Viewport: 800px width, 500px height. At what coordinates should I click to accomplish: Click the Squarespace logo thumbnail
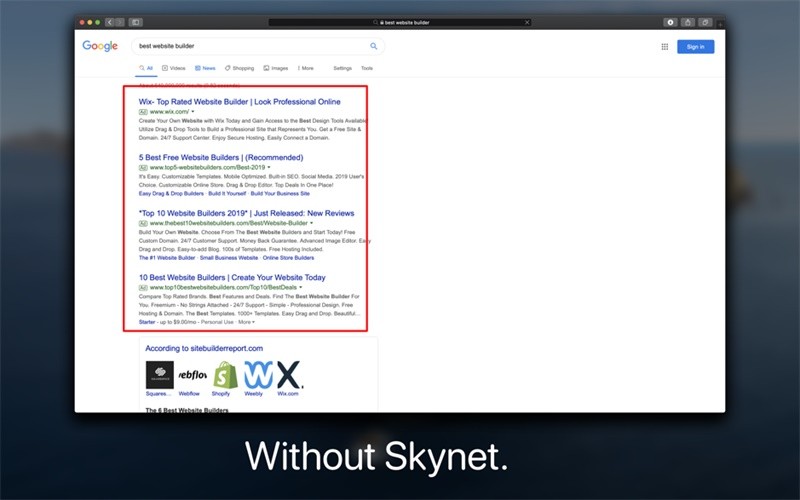tap(160, 375)
